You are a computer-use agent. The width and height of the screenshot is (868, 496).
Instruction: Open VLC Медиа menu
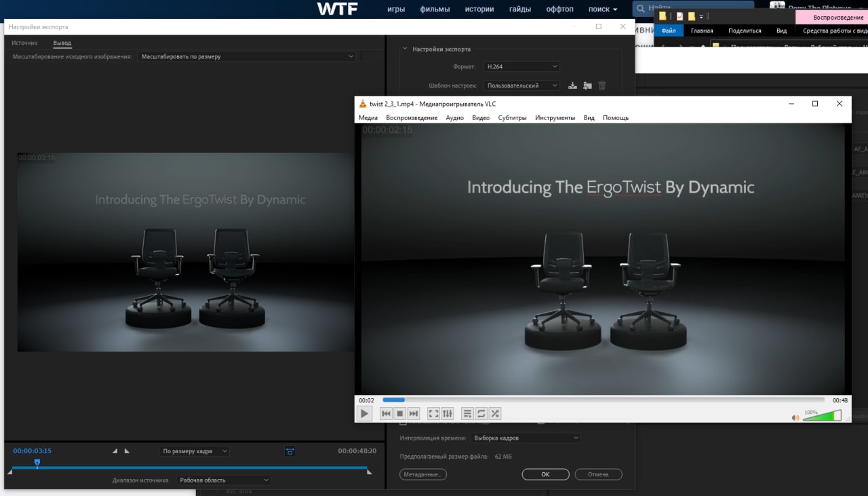(x=368, y=117)
